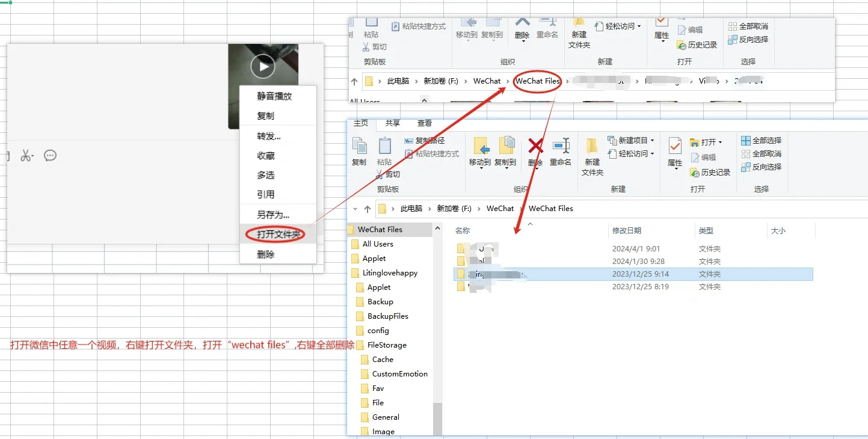Click 全部取消 in upper explorer ribbon
Screen dimensions: 868x439
(748, 26)
